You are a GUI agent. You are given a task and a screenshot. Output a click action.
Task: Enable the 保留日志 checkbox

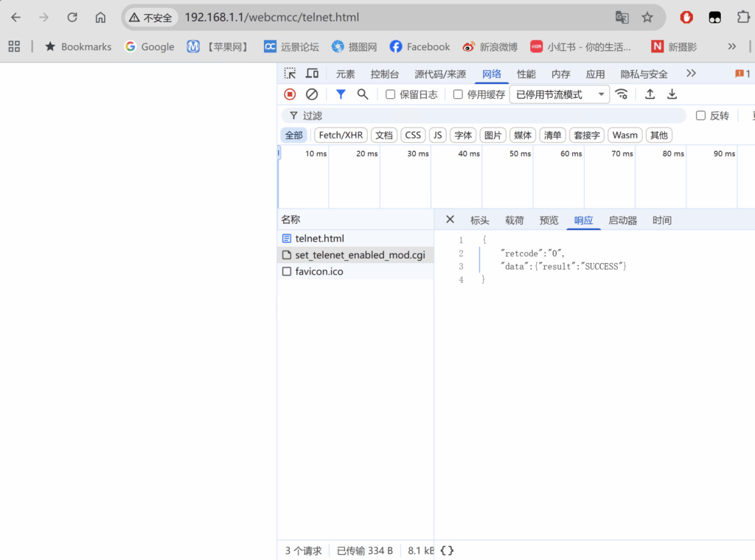[391, 94]
